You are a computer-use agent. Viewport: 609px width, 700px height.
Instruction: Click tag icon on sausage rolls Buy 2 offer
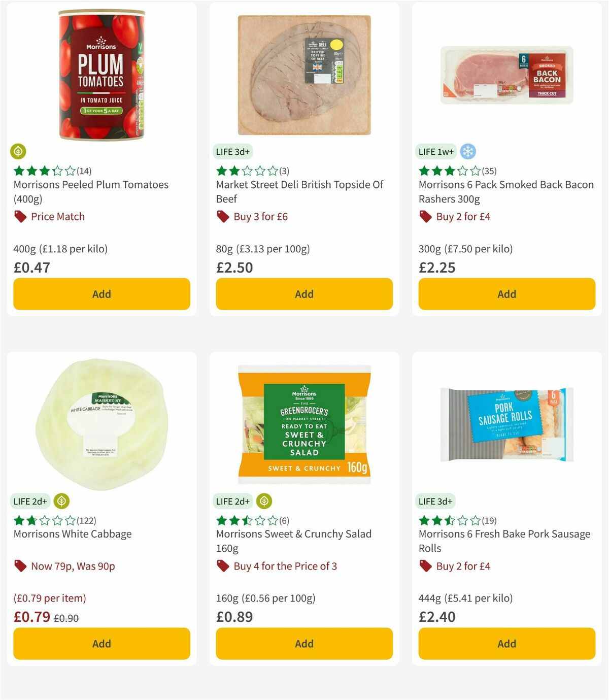[x=424, y=566]
